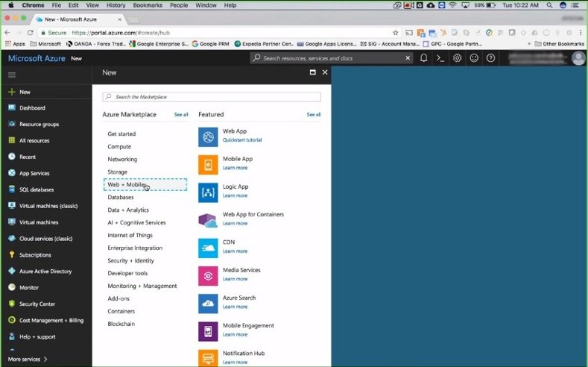Select Blockchain category
Screen dimensions: 588x367
[x=121, y=324]
